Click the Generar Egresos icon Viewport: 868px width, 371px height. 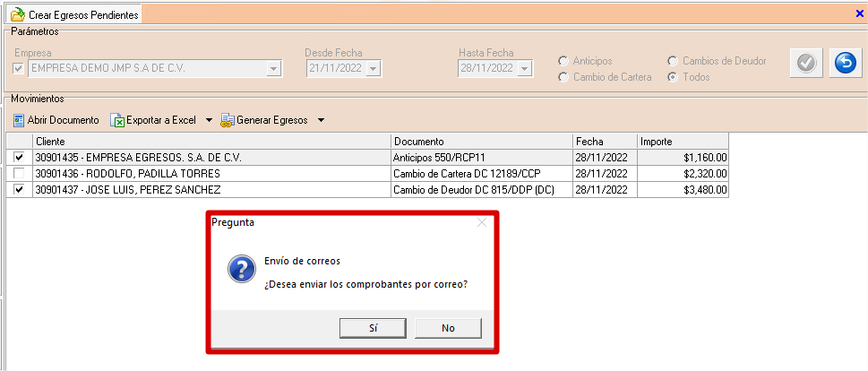click(228, 120)
